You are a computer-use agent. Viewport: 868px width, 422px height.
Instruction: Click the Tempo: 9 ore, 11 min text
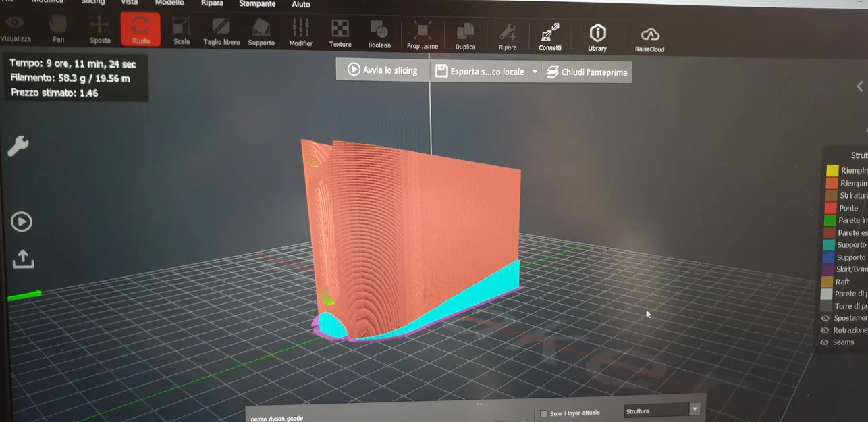pyautogui.click(x=73, y=64)
